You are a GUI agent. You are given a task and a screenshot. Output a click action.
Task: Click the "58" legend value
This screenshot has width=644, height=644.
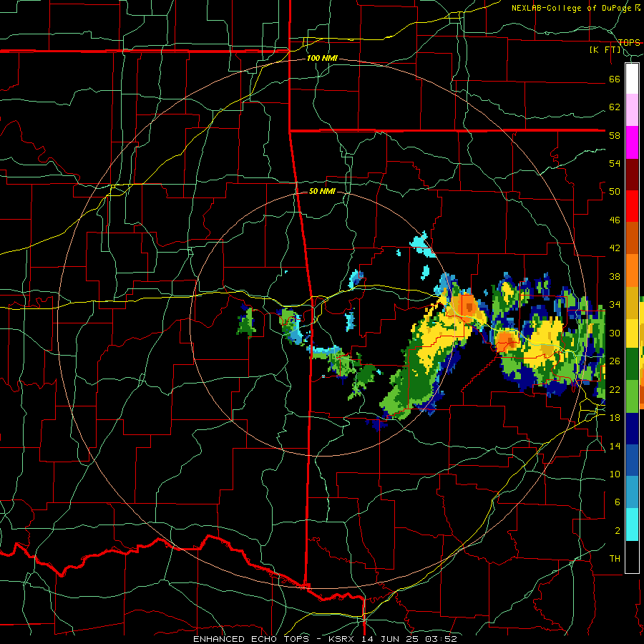[x=615, y=135]
